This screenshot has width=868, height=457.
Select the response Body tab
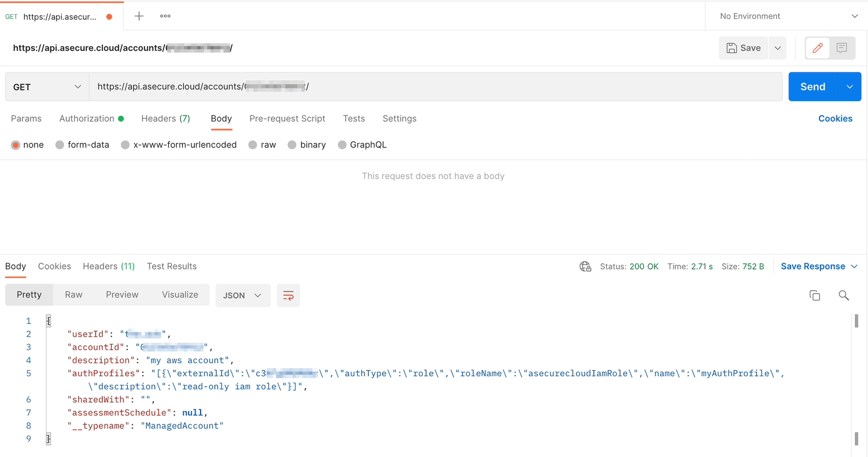pos(16,267)
